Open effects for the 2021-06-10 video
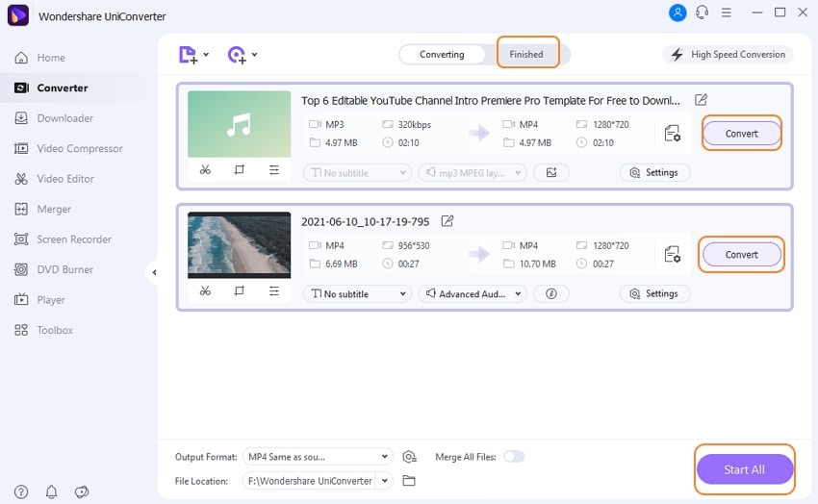 274,290
